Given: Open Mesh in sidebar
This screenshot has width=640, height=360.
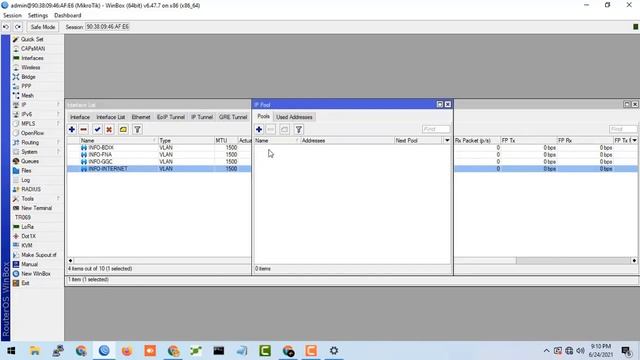Looking at the screenshot, I should click(27, 96).
